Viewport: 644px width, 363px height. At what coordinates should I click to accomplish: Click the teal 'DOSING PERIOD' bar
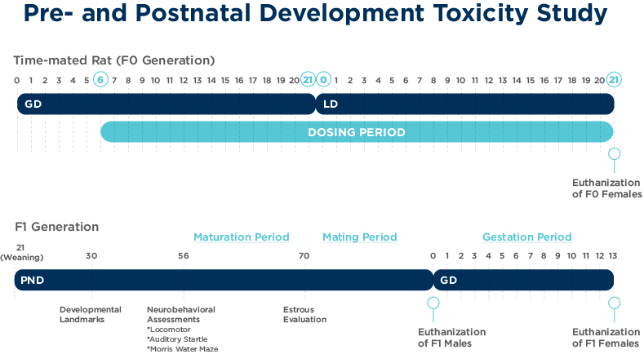pos(357,132)
